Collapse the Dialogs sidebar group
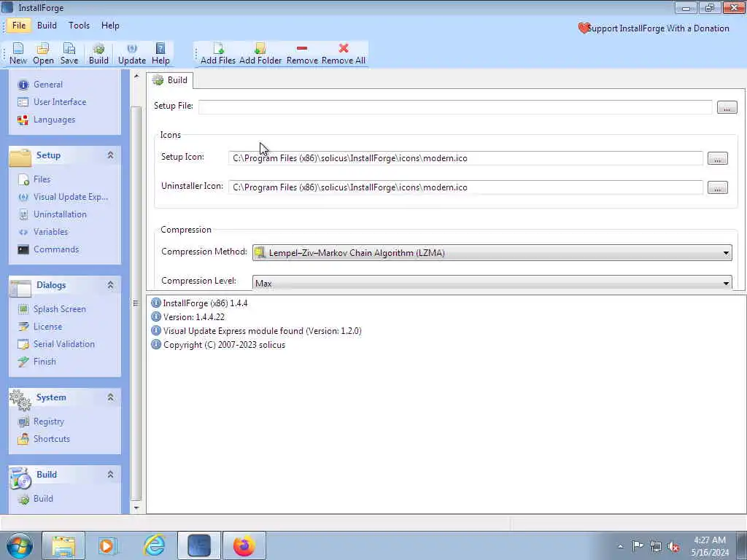This screenshot has width=747, height=560. 111,285
